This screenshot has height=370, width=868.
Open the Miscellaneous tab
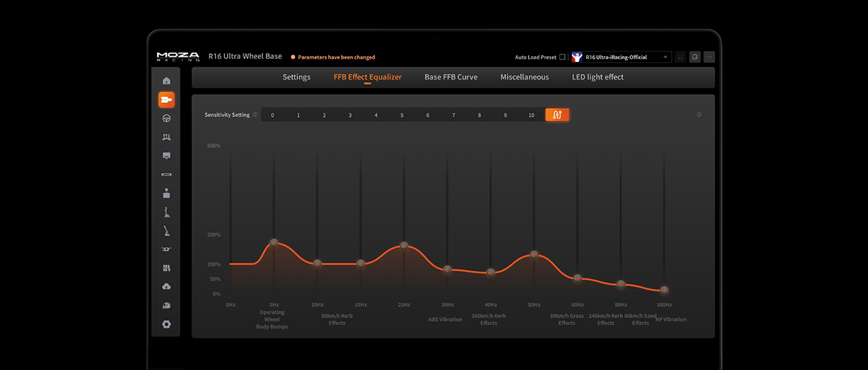(x=525, y=77)
